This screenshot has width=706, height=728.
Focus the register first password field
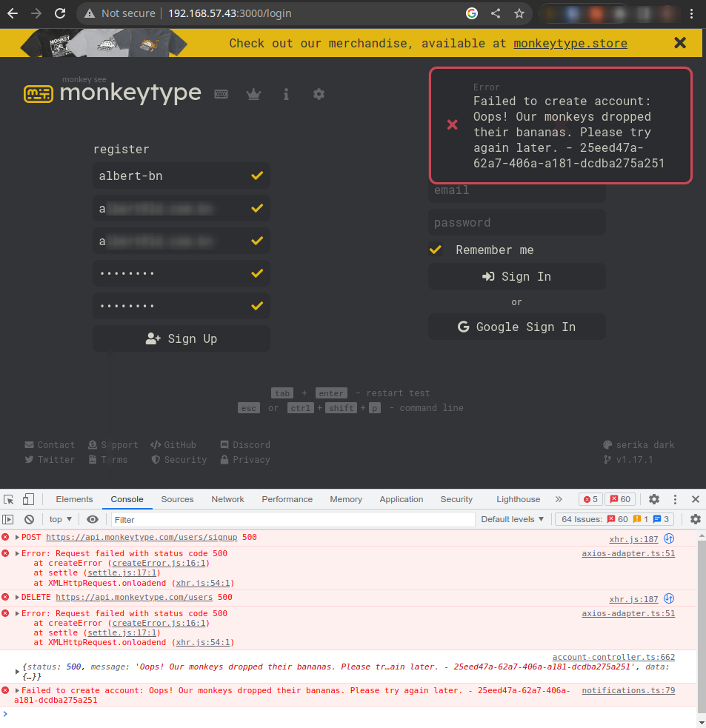coord(182,273)
